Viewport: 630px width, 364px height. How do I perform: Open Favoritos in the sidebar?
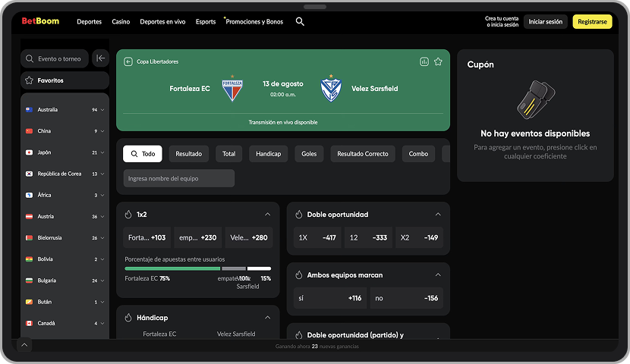click(x=65, y=80)
